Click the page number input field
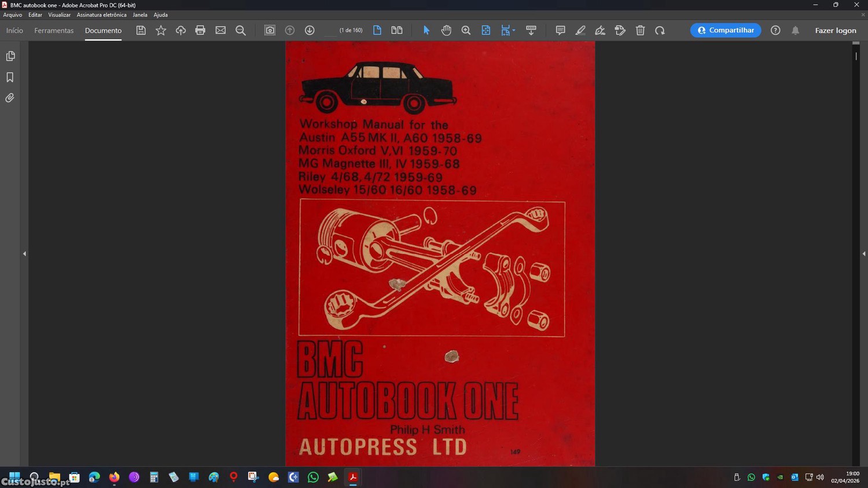Screen dimensions: 868x488 [330, 31]
